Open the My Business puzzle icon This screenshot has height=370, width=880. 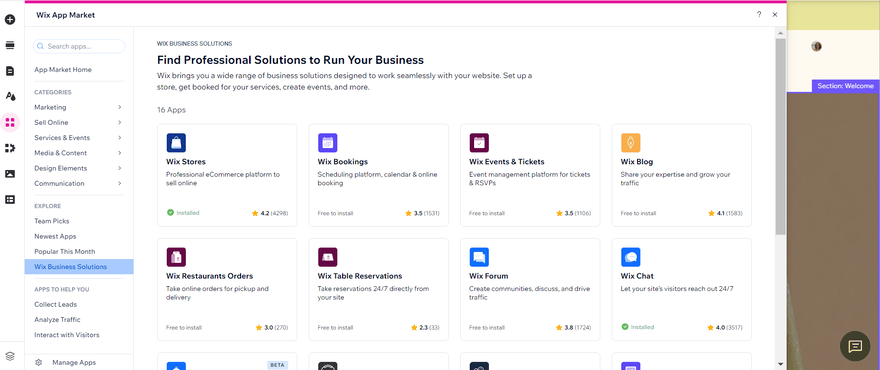(10, 148)
